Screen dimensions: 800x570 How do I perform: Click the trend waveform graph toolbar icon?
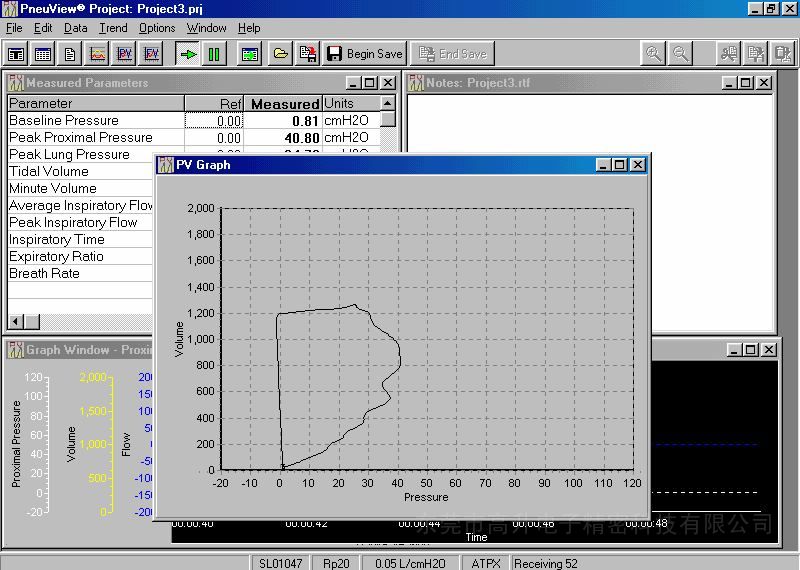[98, 54]
